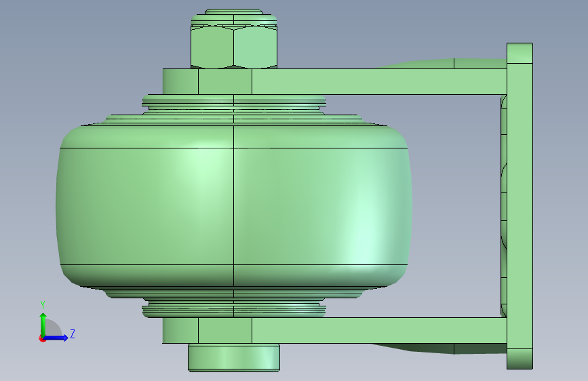This screenshot has width=588, height=381.
Task: Select the upper bearing flange above the wheel
Action: click(234, 102)
